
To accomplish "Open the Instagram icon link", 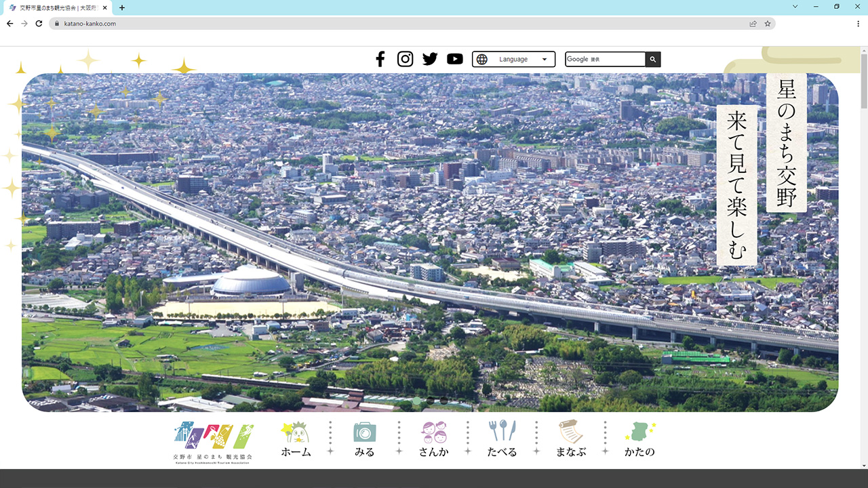I will (x=405, y=59).
